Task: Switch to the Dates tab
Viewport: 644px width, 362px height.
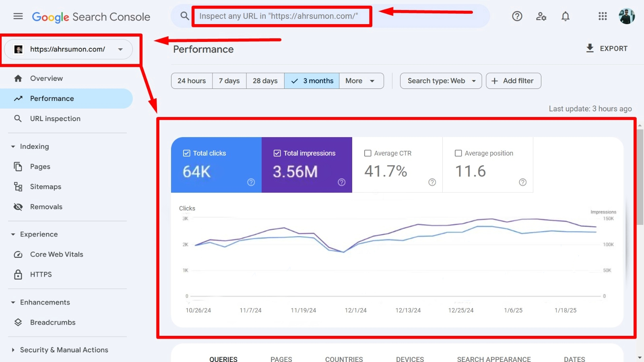Action: tap(574, 358)
